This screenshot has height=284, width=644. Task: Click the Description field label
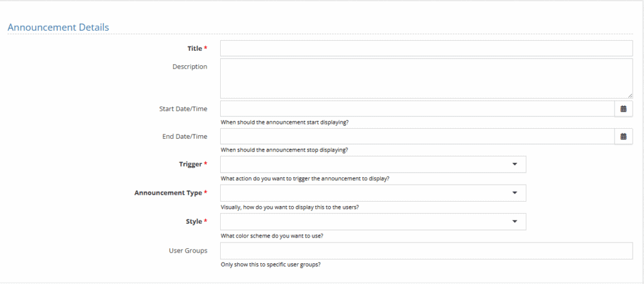[190, 67]
